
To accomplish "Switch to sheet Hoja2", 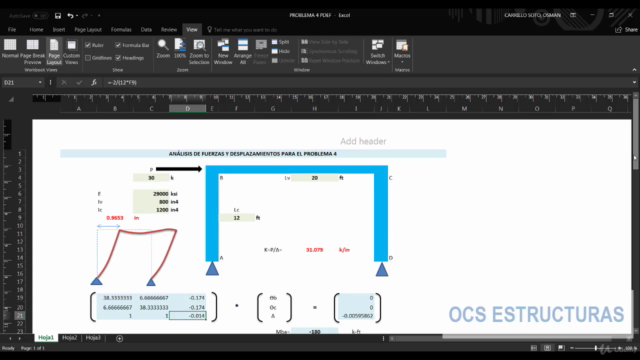I will (x=70, y=338).
